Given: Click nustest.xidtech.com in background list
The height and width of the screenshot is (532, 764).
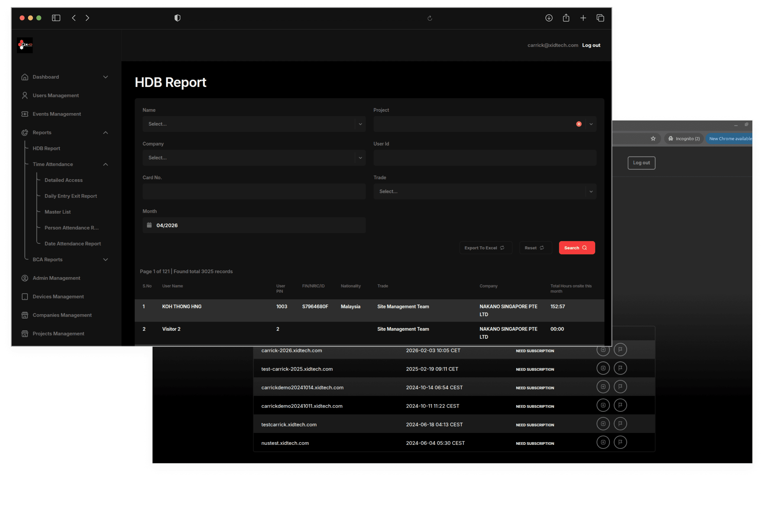Looking at the screenshot, I should (285, 443).
